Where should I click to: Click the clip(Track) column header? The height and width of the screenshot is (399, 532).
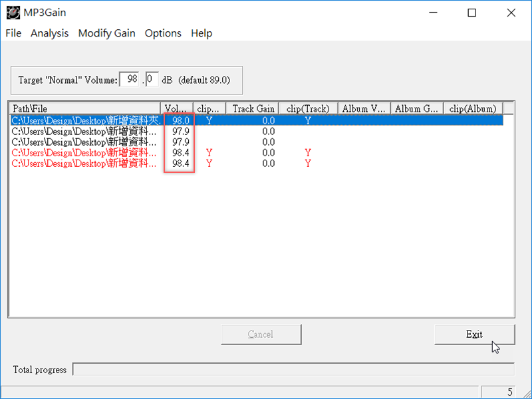tap(309, 108)
